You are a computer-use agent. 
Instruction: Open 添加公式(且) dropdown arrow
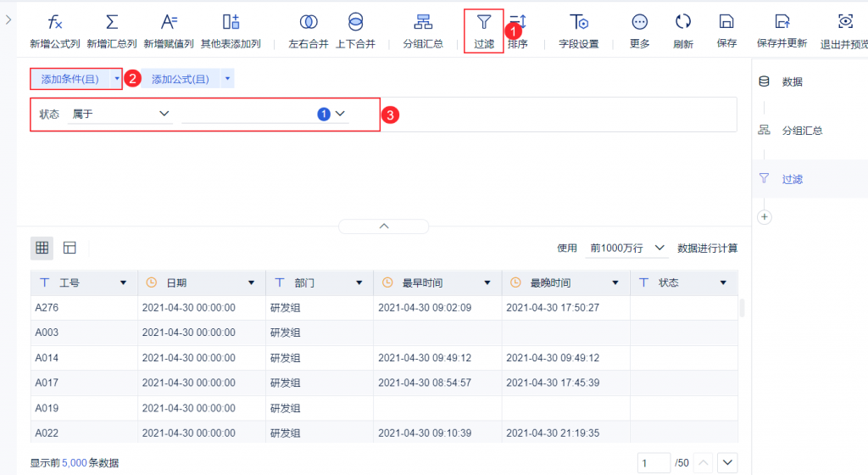coord(227,79)
